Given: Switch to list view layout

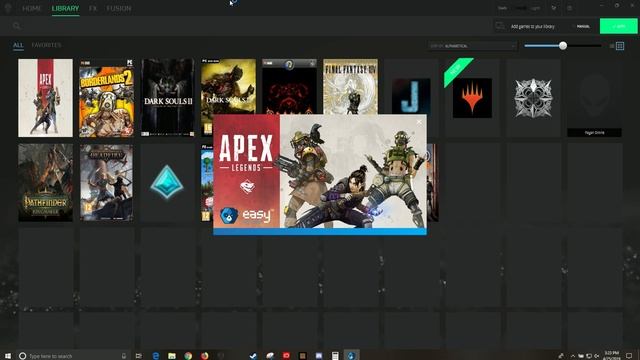Looking at the screenshot, I should point(612,46).
